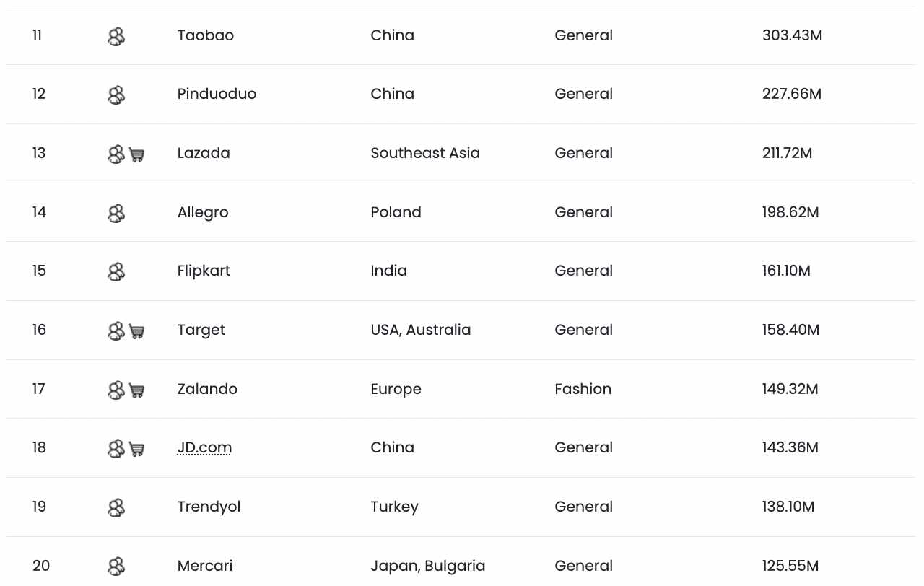Image resolution: width=924 pixels, height=586 pixels.
Task: Click the people icon in Allegro row
Action: pos(116,213)
